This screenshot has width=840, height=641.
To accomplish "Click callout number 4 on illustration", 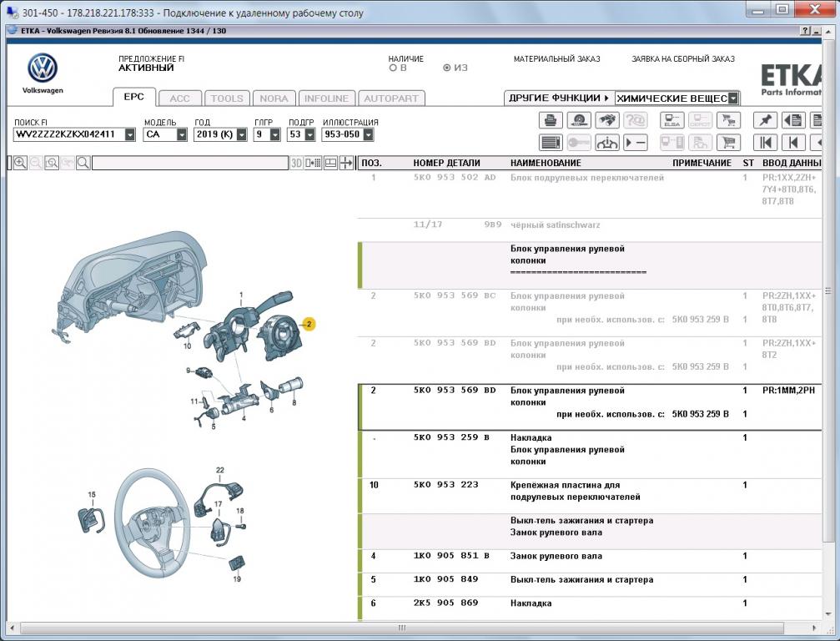I will (244, 418).
